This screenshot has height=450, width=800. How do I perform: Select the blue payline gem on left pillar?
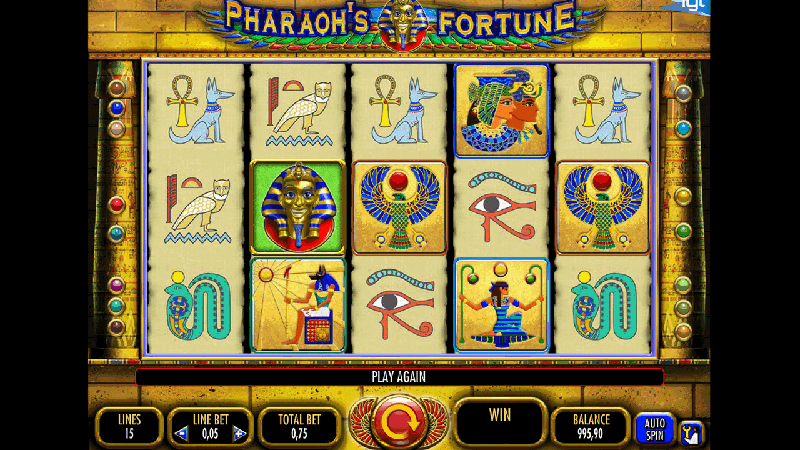[117, 108]
